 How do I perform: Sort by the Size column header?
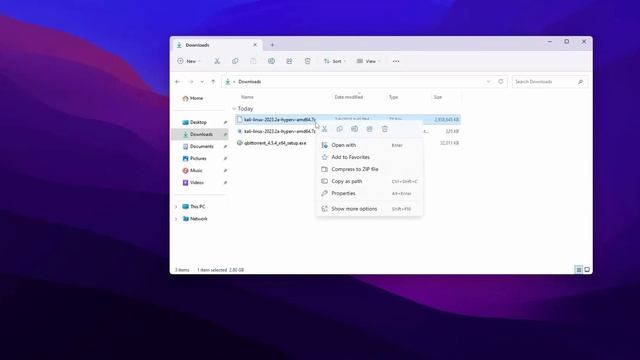[438, 97]
